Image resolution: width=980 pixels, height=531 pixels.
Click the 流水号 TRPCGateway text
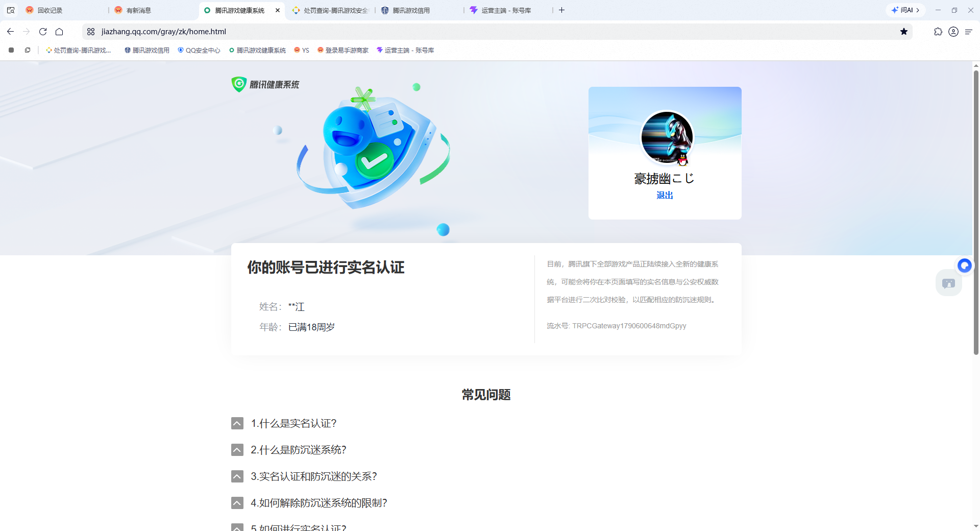coord(617,326)
